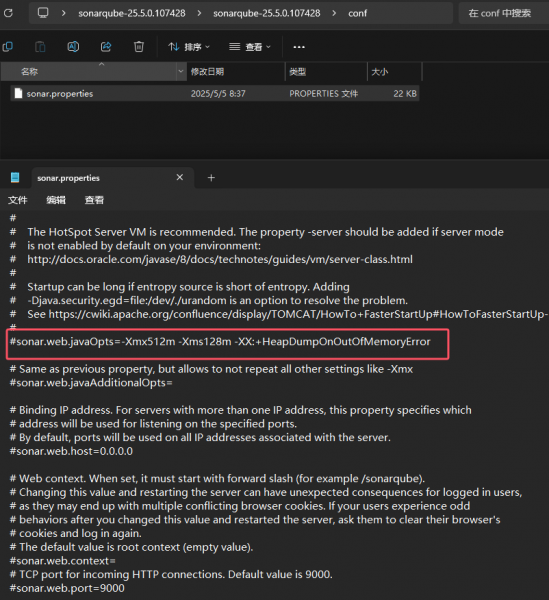Click the second sonarqube-25.5.0.107428 breadcrumb
This screenshot has width=549, height=600.
pos(267,13)
